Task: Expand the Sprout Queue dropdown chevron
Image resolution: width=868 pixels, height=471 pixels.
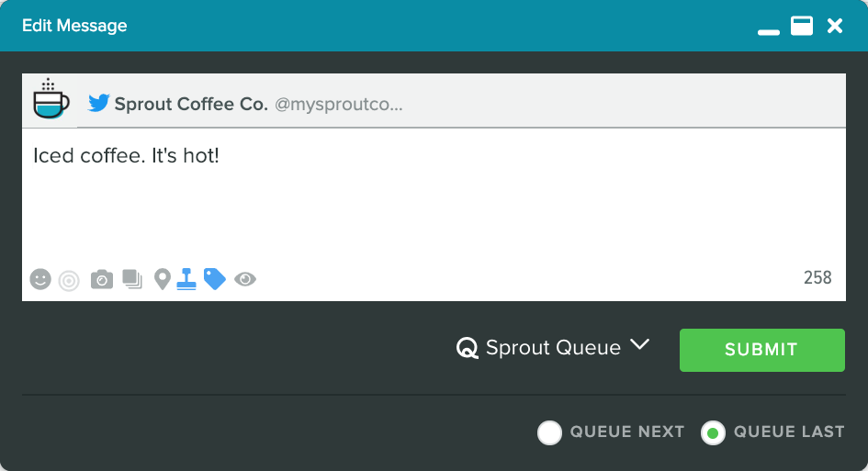Action: 640,344
